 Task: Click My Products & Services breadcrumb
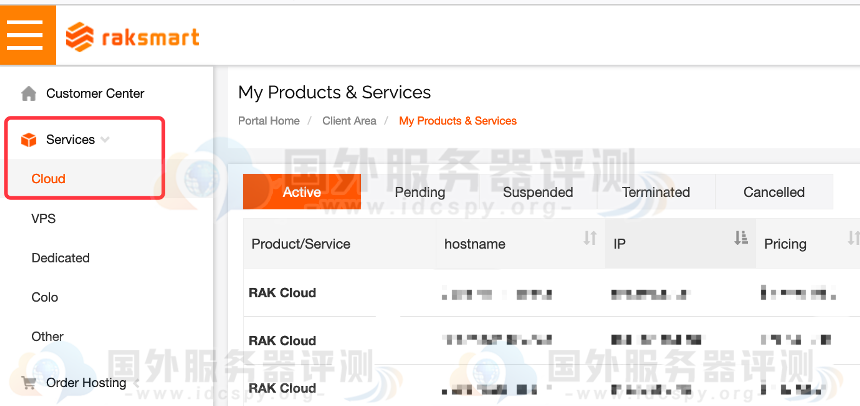(458, 121)
